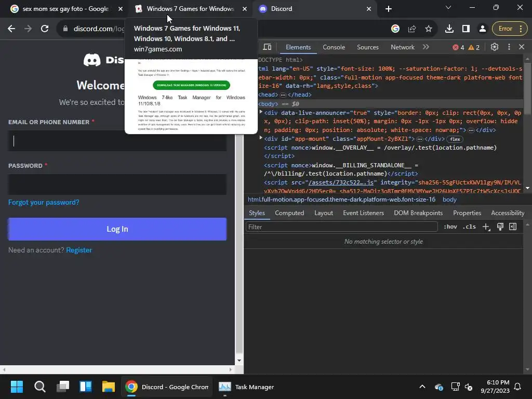Select the Computed styles tab
The height and width of the screenshot is (399, 532).
tap(289, 213)
